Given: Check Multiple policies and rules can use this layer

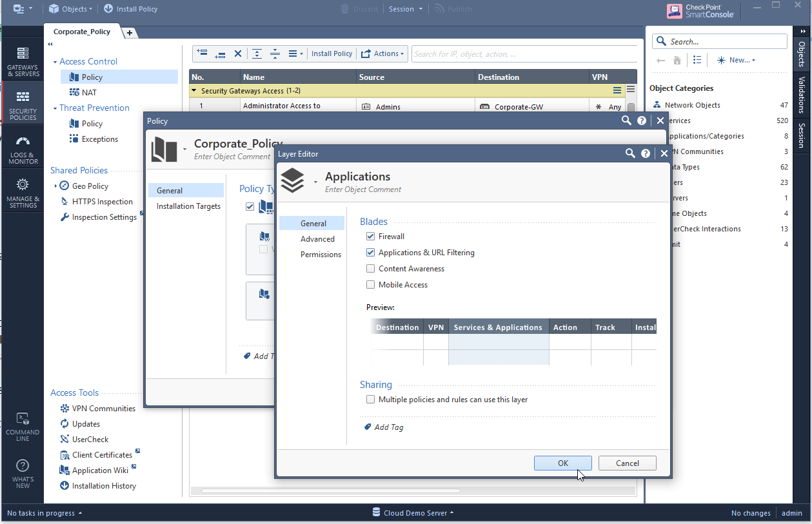Looking at the screenshot, I should (370, 400).
